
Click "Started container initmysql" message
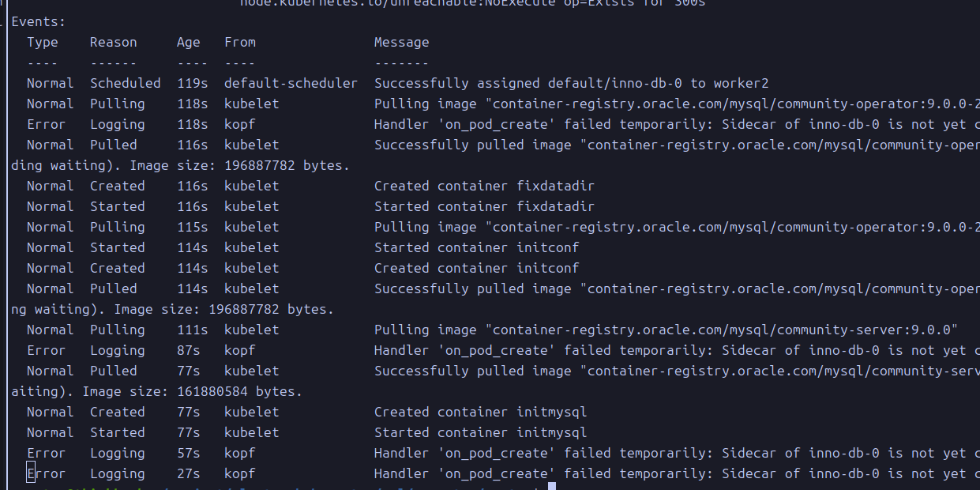tap(480, 433)
